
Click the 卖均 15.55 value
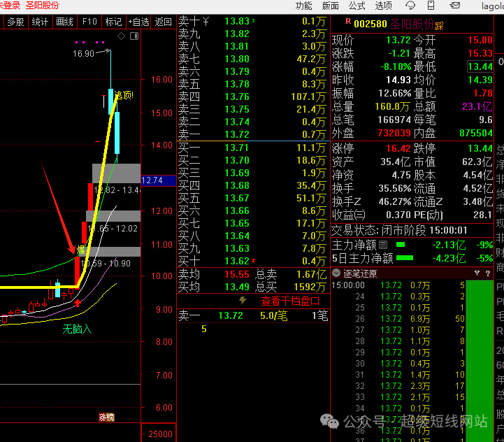(x=237, y=274)
